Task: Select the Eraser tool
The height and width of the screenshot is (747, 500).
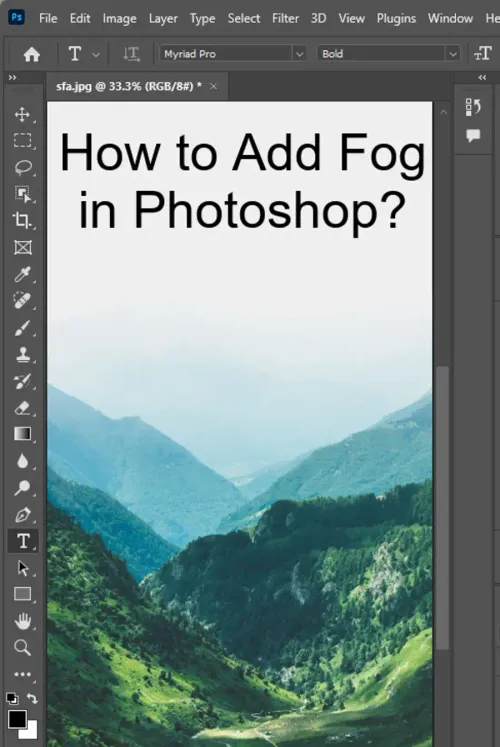Action: [x=22, y=408]
